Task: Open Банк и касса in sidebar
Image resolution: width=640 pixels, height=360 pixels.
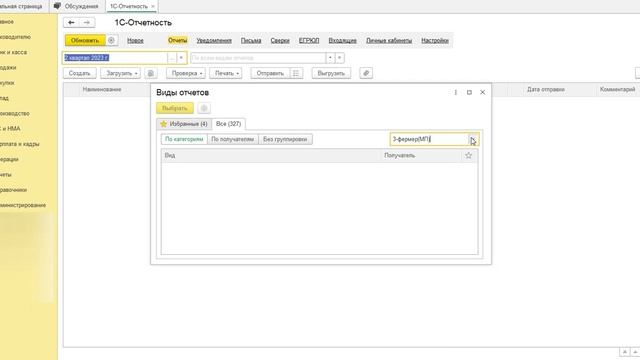Action: [x=13, y=52]
